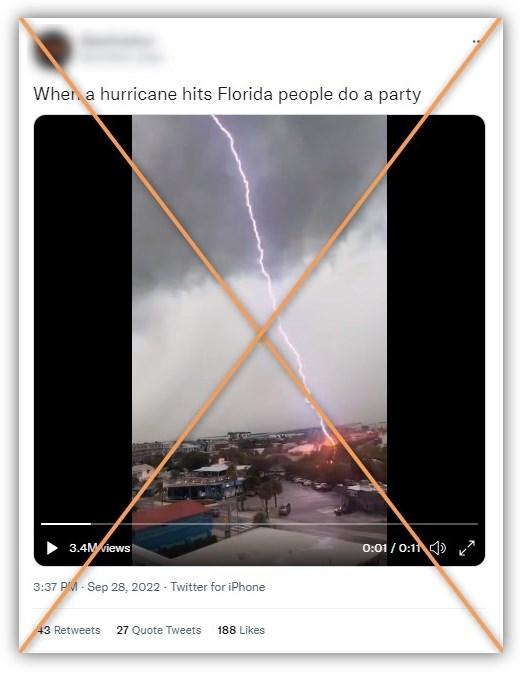Seek on the video progress bar
523x673 pixels.
tap(259, 524)
